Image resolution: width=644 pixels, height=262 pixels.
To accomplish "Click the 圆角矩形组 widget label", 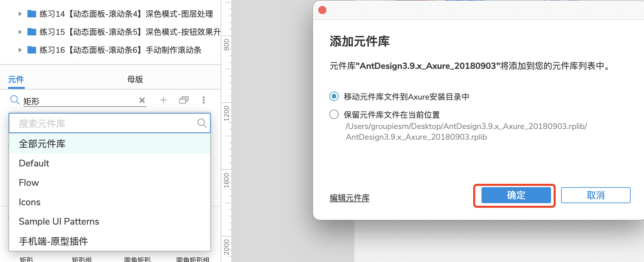I will coord(193,259).
